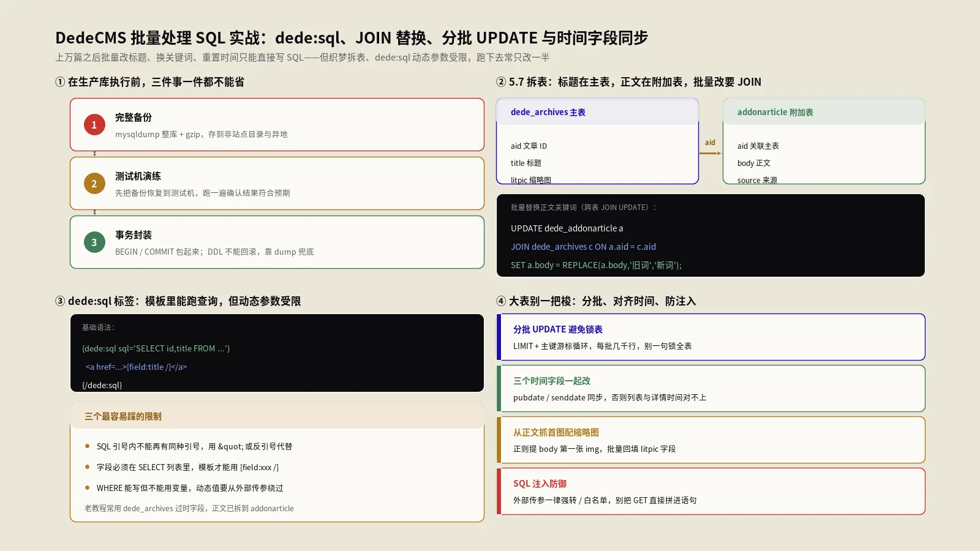The width and height of the screenshot is (980, 551).
Task: Click the bullet about 字段必须在 SELECT 列表里
Action: pyautogui.click(x=187, y=467)
